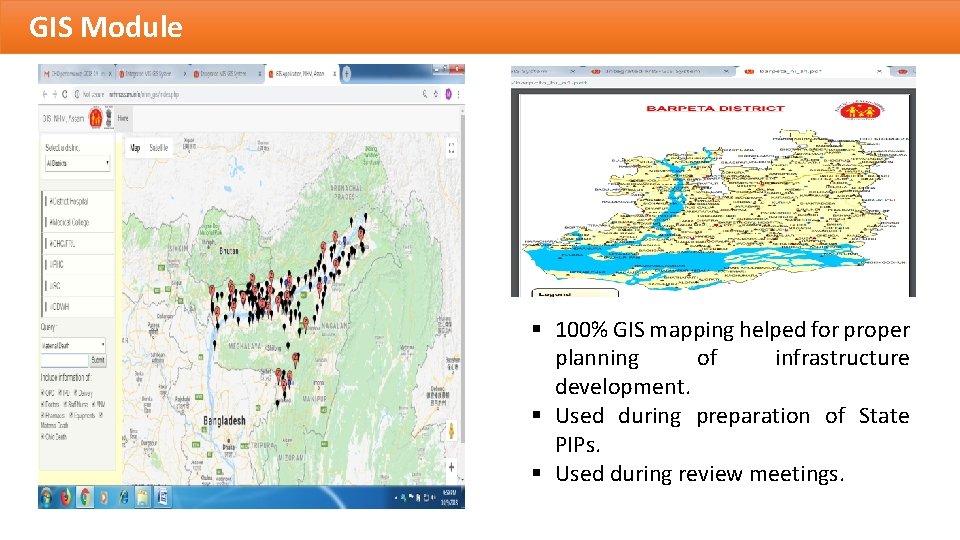This screenshot has height=540, width=960.
Task: Open the Windows Start orb
Action: [46, 497]
